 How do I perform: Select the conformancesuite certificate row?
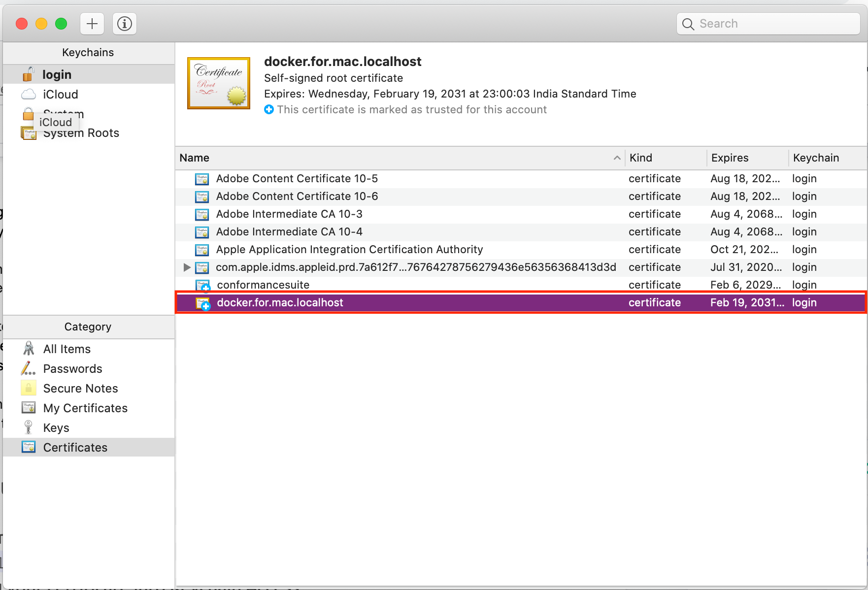click(x=521, y=285)
